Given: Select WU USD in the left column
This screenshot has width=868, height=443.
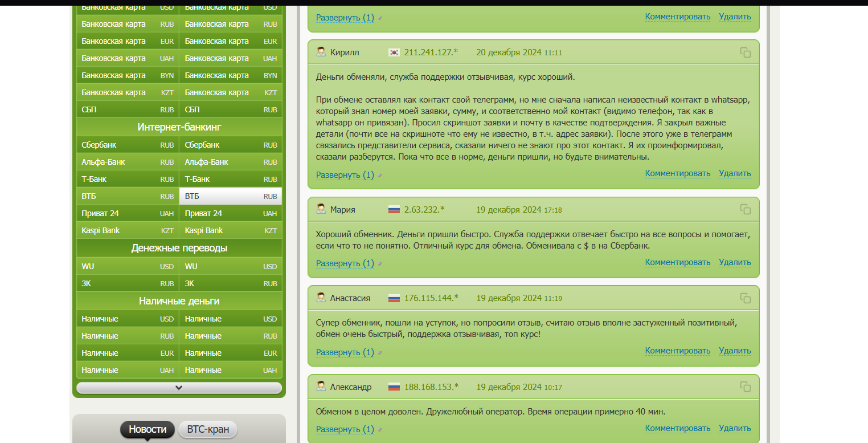Looking at the screenshot, I should tap(128, 266).
